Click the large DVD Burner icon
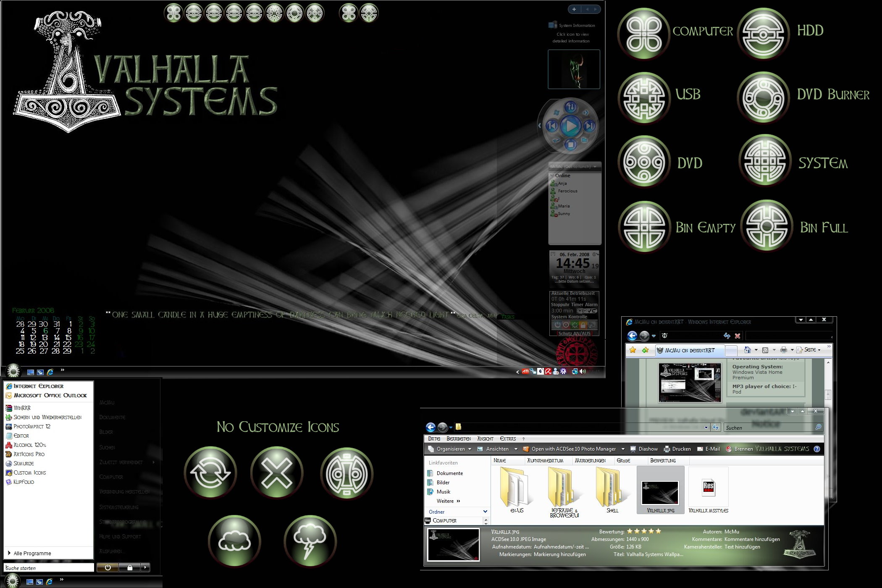Screen dimensions: 882x588 pyautogui.click(x=763, y=97)
